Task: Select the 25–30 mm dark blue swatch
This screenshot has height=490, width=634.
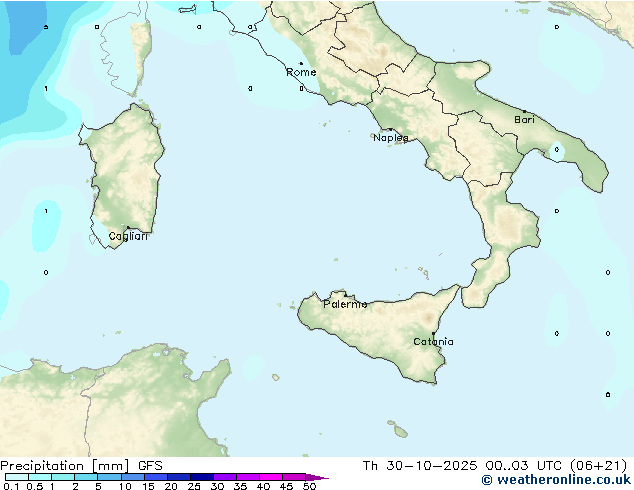Action: (x=202, y=477)
